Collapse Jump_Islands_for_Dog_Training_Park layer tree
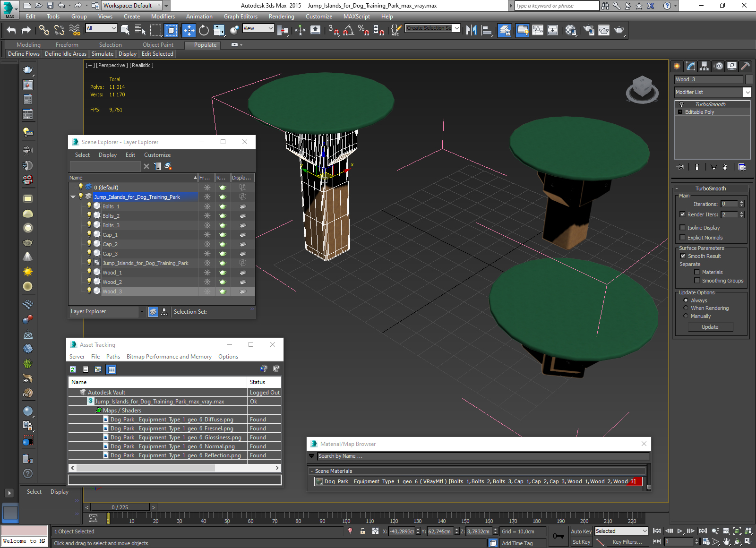The width and height of the screenshot is (756, 548). coord(73,197)
